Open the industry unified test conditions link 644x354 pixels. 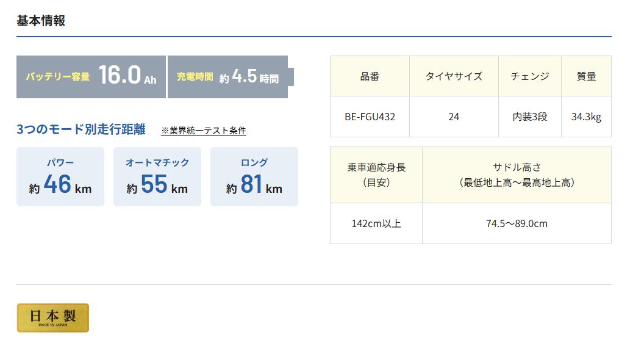click(204, 131)
